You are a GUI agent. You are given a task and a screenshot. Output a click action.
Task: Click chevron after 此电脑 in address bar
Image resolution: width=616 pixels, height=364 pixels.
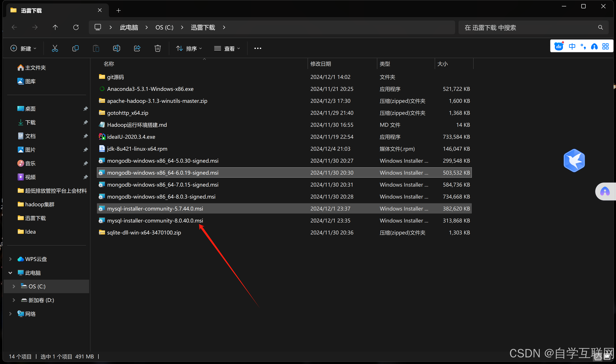click(x=147, y=27)
